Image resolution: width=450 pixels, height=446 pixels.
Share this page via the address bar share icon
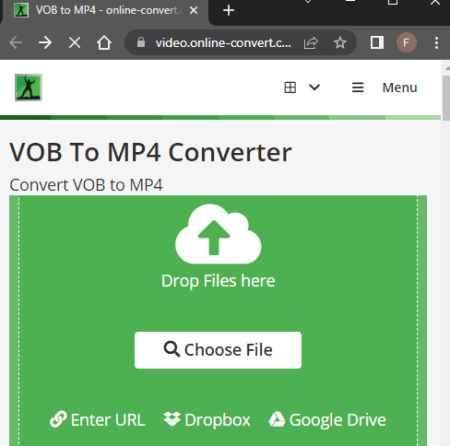tap(311, 43)
